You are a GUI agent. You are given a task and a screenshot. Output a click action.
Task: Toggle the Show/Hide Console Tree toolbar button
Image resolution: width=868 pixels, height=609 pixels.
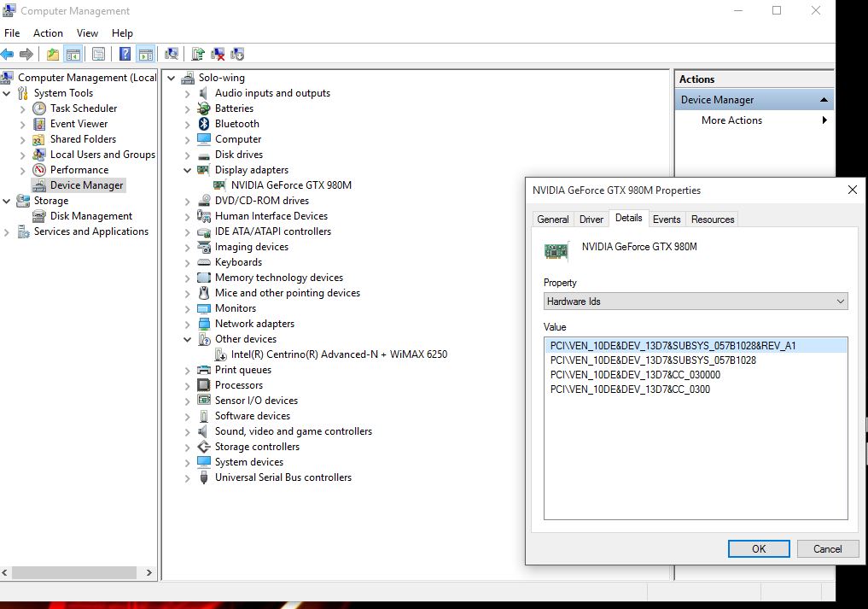click(x=73, y=54)
